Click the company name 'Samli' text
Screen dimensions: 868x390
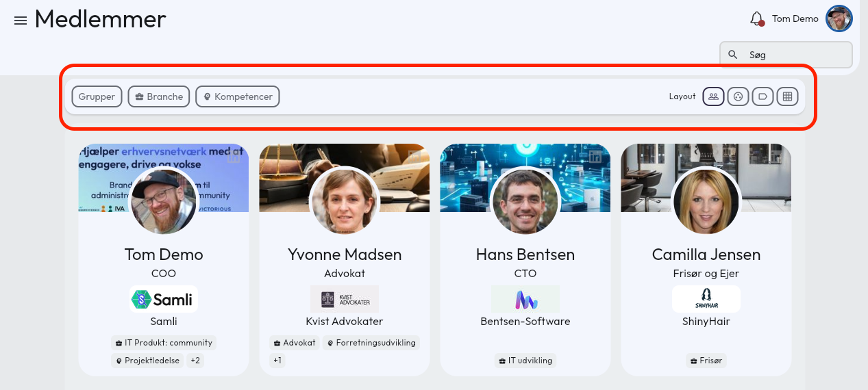pyautogui.click(x=164, y=322)
